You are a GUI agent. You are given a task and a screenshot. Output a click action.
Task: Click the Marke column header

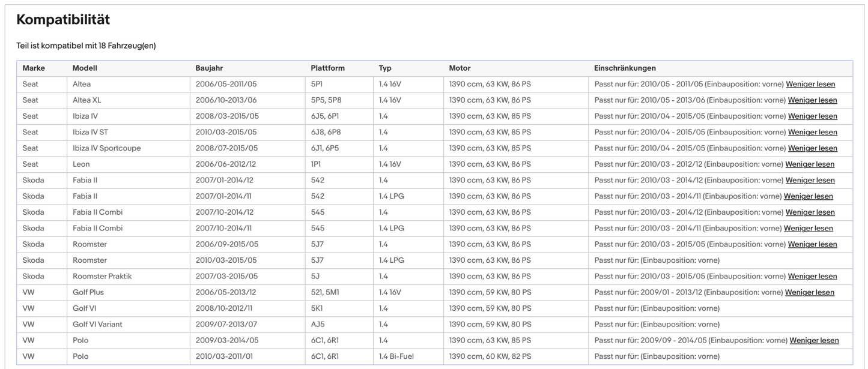click(x=34, y=68)
